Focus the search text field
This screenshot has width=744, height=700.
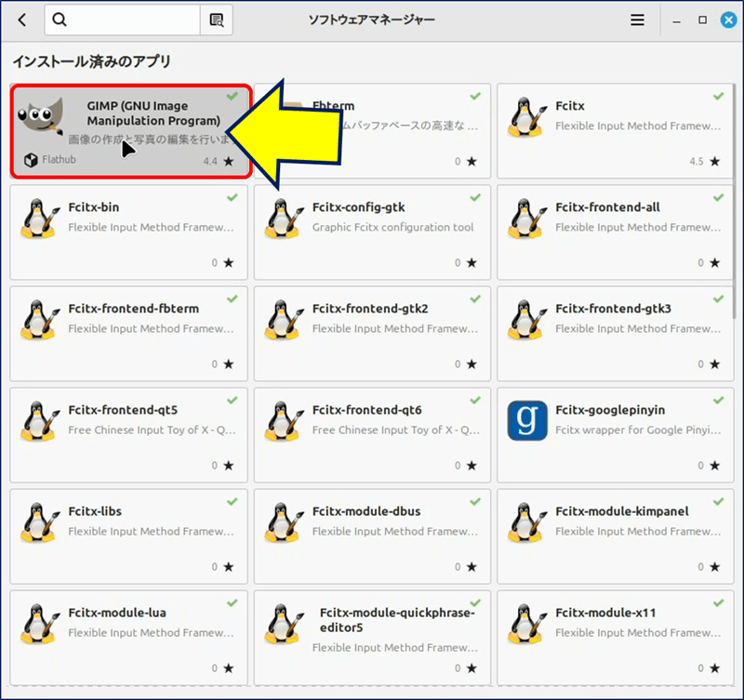coord(123,20)
